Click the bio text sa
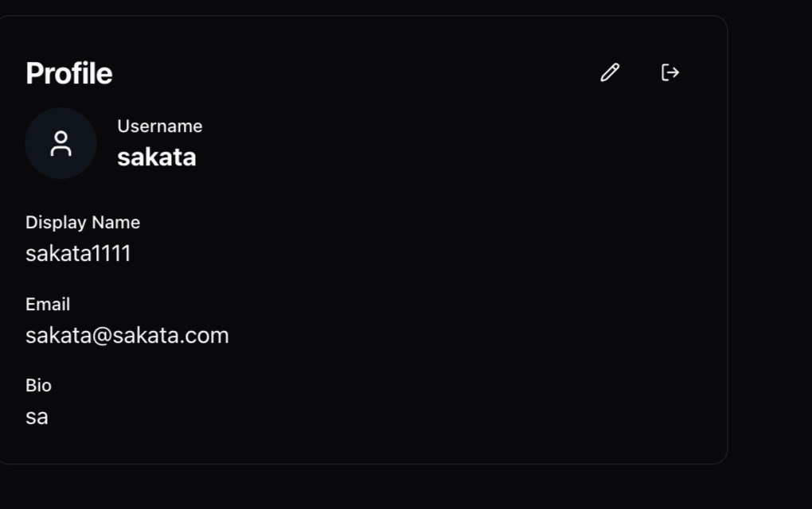Screen dimensions: 812x509 [x=37, y=417]
